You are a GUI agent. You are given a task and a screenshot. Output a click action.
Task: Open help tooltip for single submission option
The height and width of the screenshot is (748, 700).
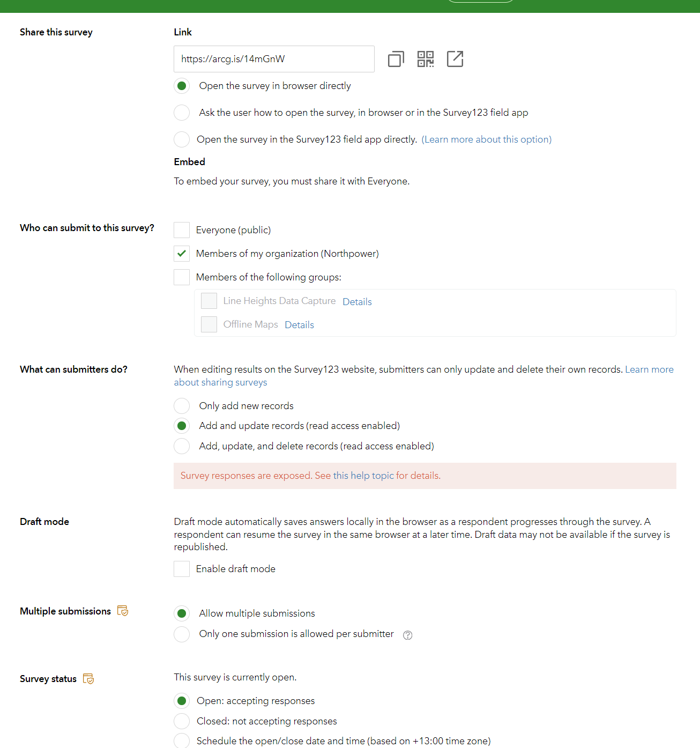408,635
